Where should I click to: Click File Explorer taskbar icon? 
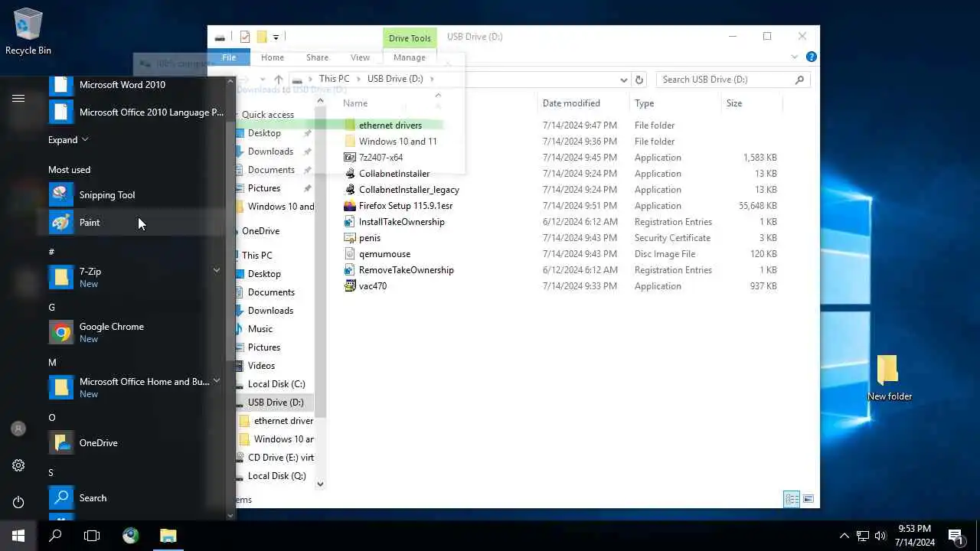(168, 536)
